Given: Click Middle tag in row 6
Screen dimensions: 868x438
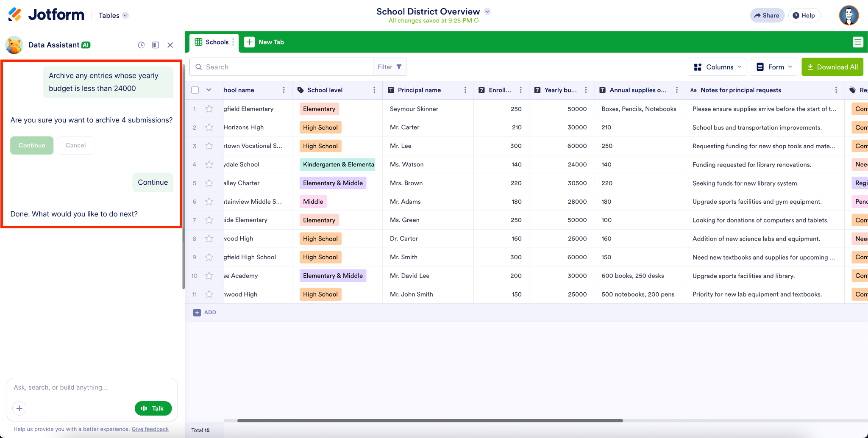Looking at the screenshot, I should (x=313, y=202).
